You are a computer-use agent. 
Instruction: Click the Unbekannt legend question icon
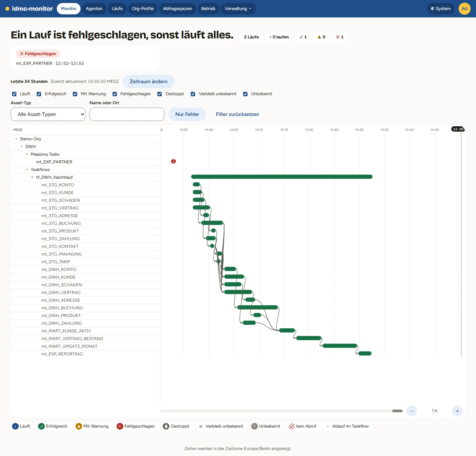[255, 426]
